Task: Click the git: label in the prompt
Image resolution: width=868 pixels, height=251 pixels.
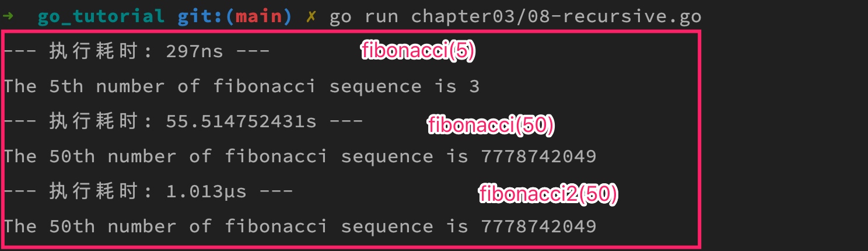Action: [x=201, y=16]
